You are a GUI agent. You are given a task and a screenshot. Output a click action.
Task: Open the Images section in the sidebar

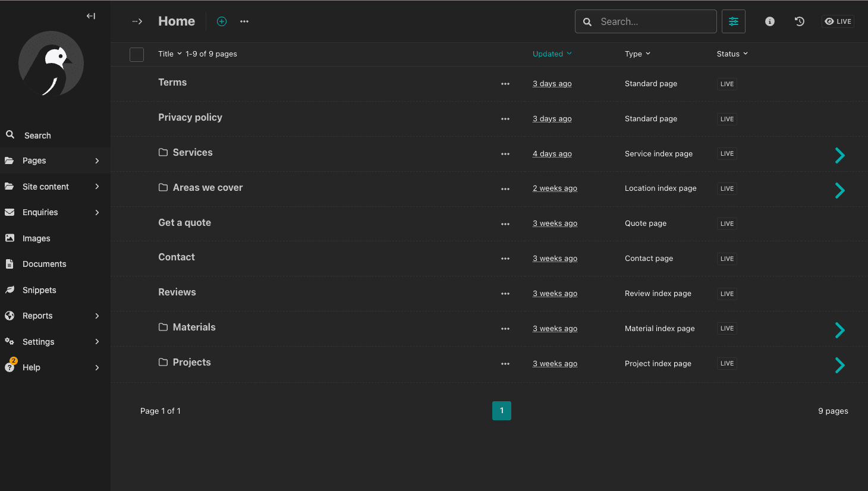(x=55, y=238)
